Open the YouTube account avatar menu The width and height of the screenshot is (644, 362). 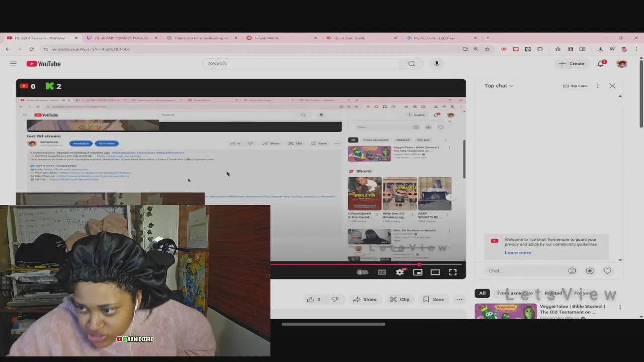(622, 64)
